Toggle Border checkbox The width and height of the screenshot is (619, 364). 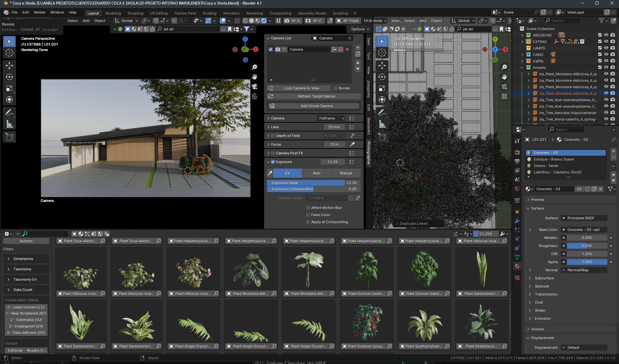(336, 88)
